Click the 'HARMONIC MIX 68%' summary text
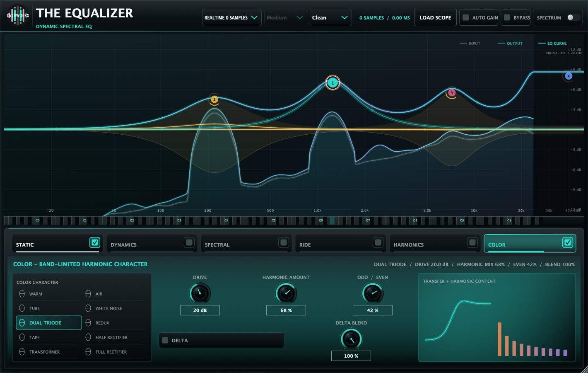Viewport: 588px width, 373px height. pos(481,264)
